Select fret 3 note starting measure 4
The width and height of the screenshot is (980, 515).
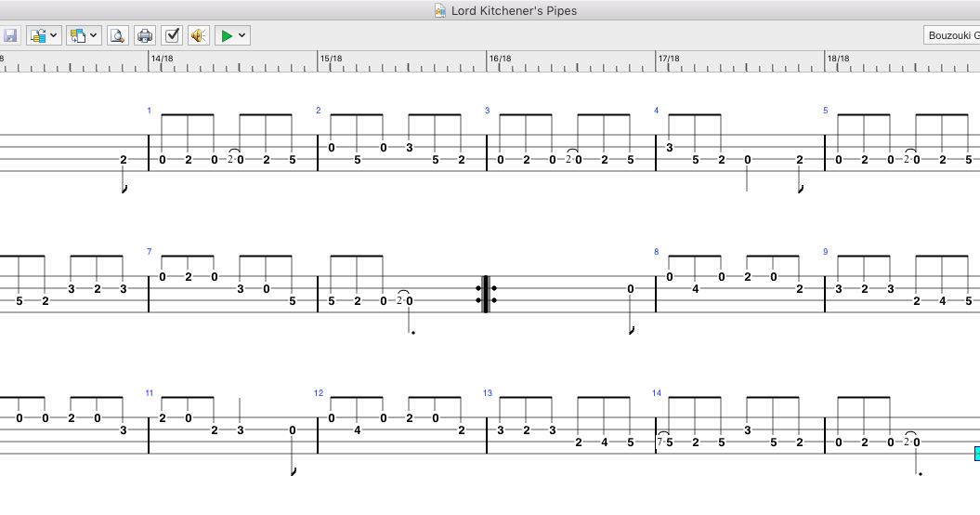click(670, 148)
